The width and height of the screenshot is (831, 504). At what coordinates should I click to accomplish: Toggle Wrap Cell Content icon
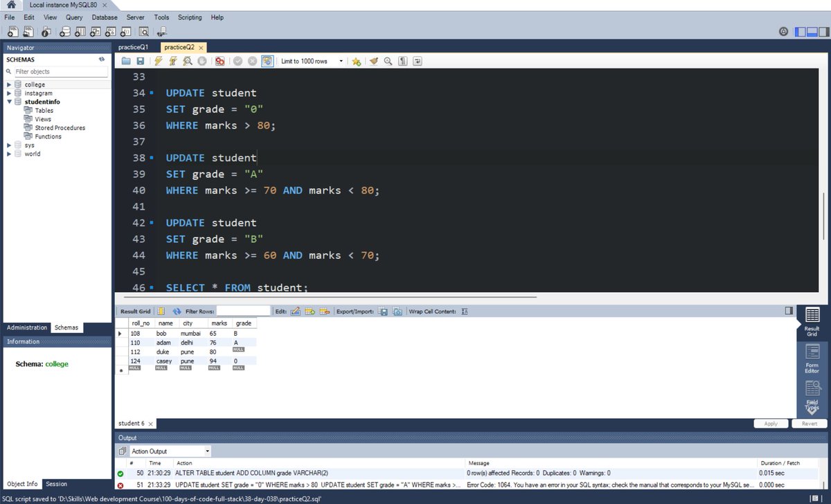pos(465,312)
